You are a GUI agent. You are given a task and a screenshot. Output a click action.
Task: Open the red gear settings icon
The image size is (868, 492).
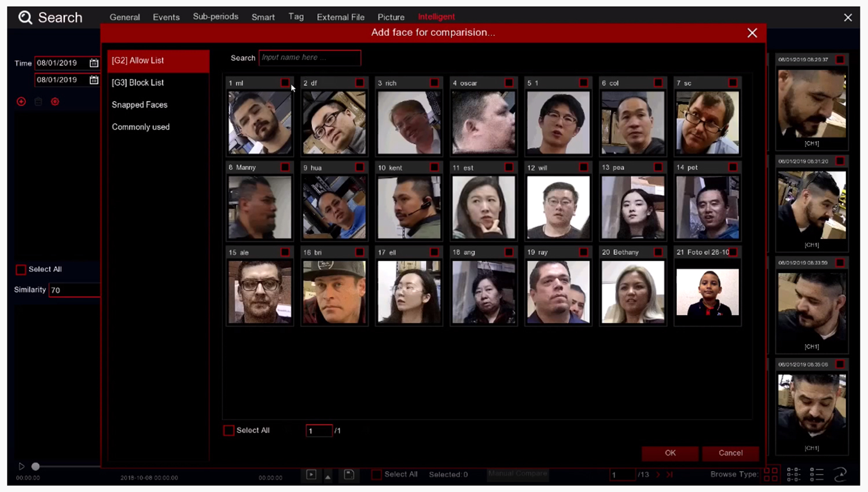point(55,102)
